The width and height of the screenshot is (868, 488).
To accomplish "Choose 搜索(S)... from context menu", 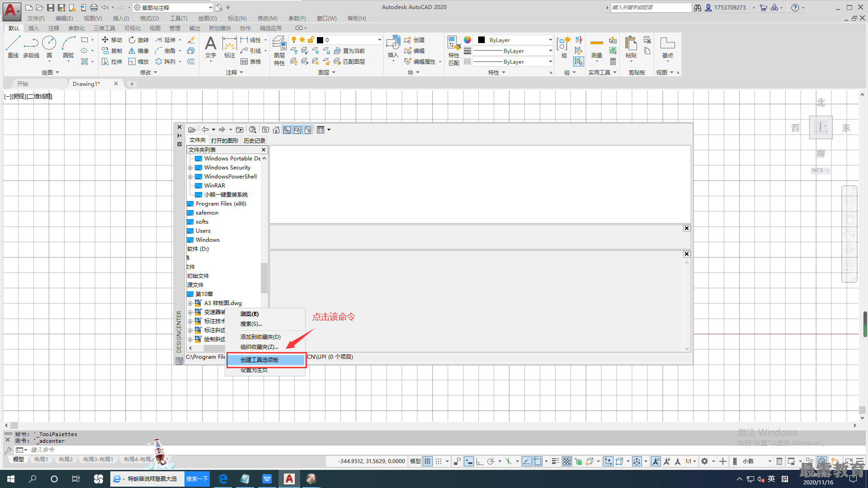I will (x=251, y=324).
